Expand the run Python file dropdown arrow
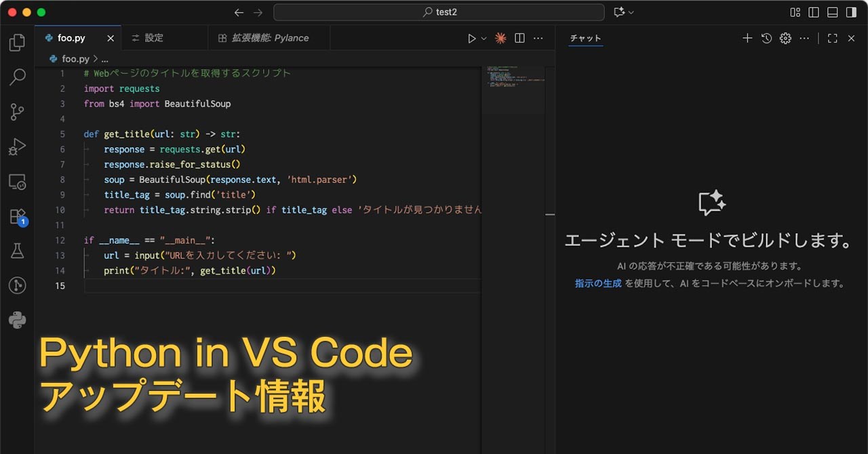The width and height of the screenshot is (868, 454). [x=484, y=39]
